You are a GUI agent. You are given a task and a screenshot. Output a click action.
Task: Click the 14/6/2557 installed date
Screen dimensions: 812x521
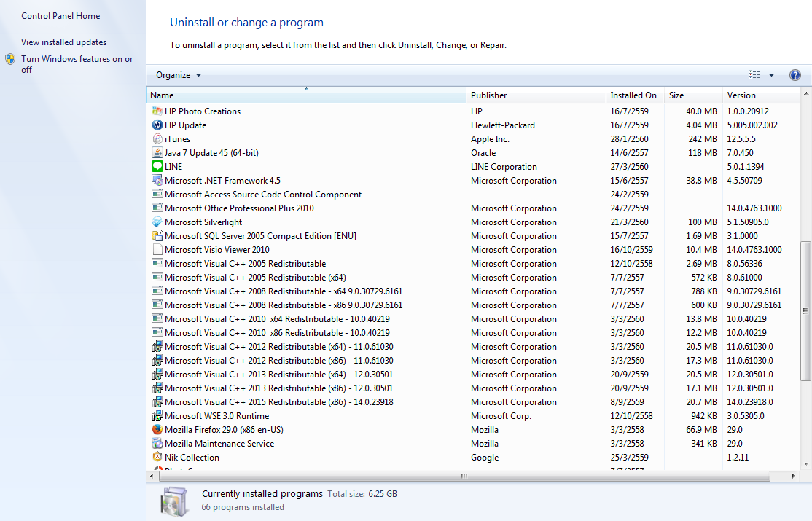(x=629, y=153)
